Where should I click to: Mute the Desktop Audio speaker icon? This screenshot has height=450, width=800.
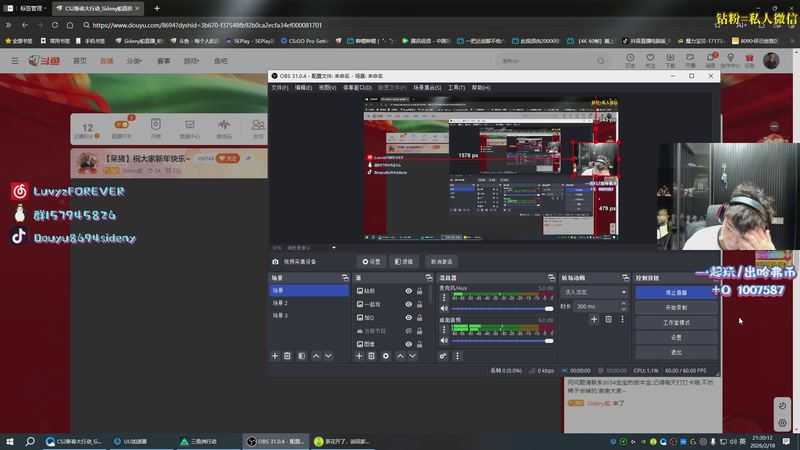(x=444, y=340)
